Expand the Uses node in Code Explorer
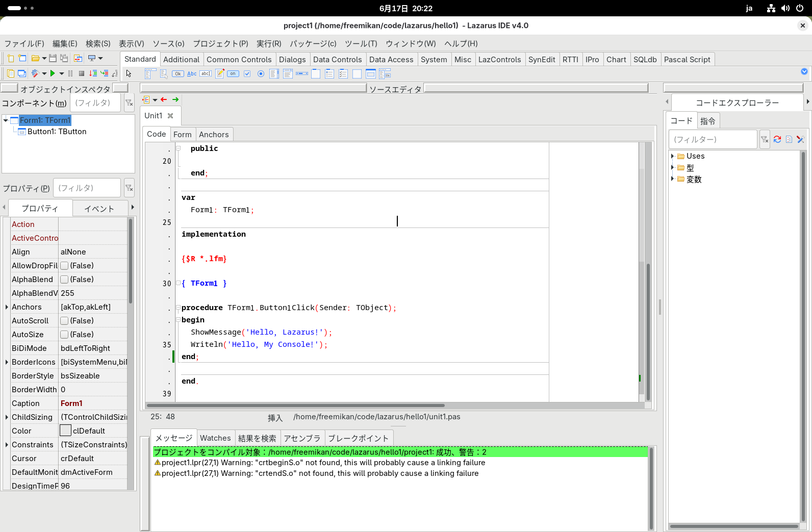 point(672,156)
